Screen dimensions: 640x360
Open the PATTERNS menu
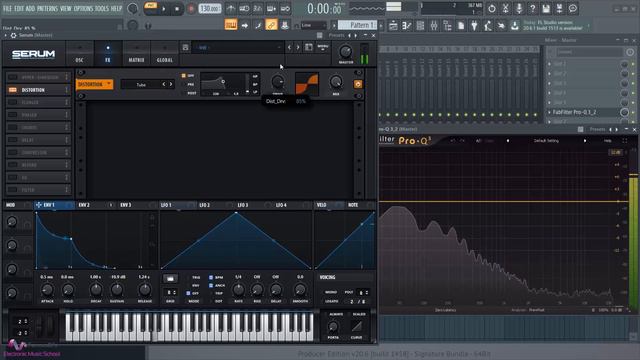tap(47, 8)
